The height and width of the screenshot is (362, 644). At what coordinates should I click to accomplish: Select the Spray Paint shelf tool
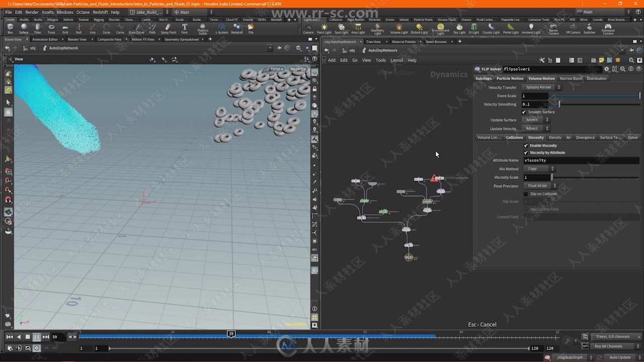[169, 29]
